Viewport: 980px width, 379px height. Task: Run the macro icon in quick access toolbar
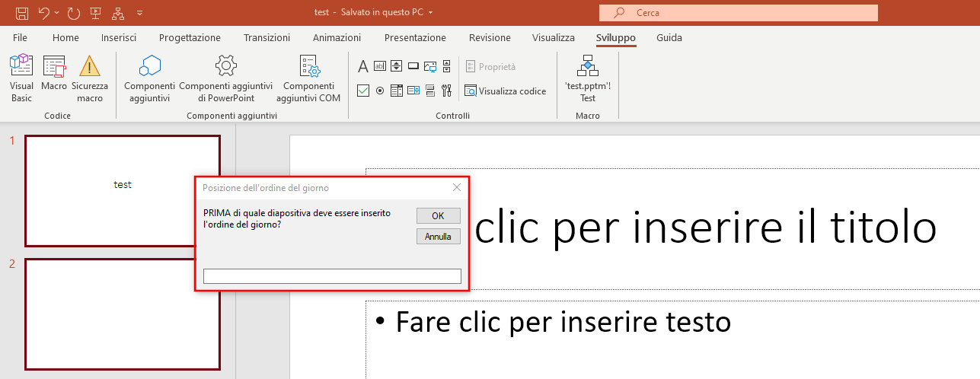click(117, 12)
